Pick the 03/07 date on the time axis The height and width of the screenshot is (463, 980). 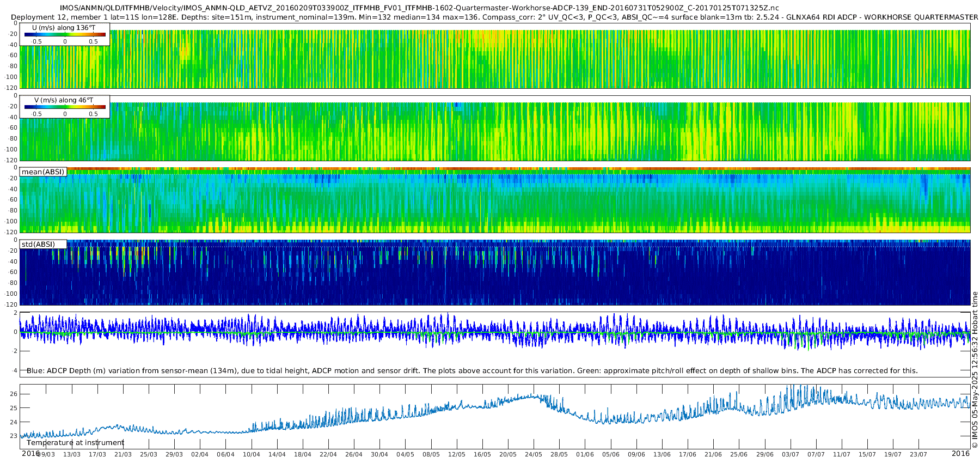click(790, 454)
